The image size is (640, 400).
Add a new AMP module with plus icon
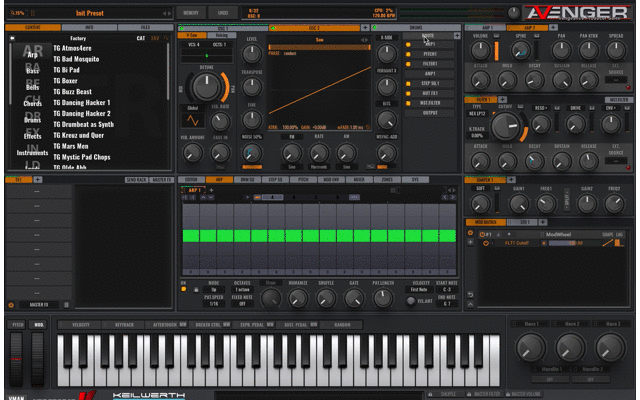point(553,27)
